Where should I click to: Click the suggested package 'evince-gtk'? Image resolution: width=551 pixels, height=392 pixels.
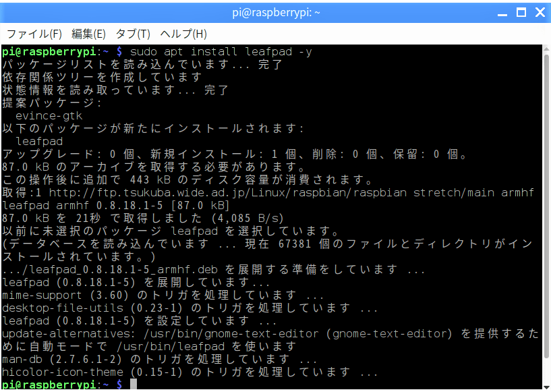pos(49,115)
